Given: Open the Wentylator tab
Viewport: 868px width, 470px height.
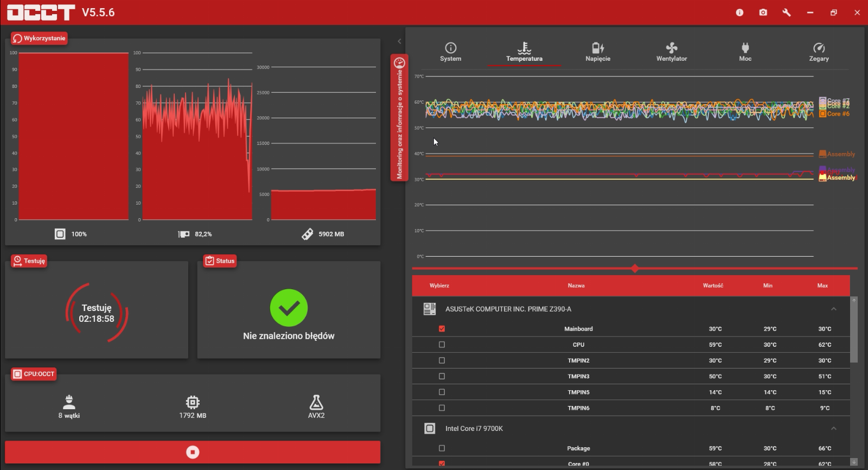Looking at the screenshot, I should (672, 52).
